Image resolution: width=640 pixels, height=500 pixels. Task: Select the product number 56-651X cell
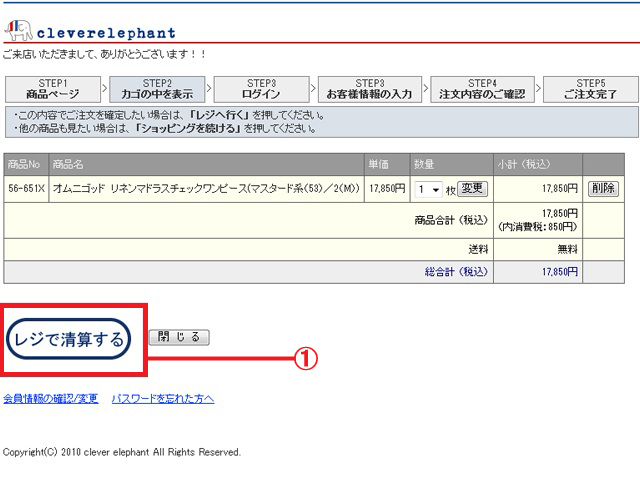[x=26, y=189]
